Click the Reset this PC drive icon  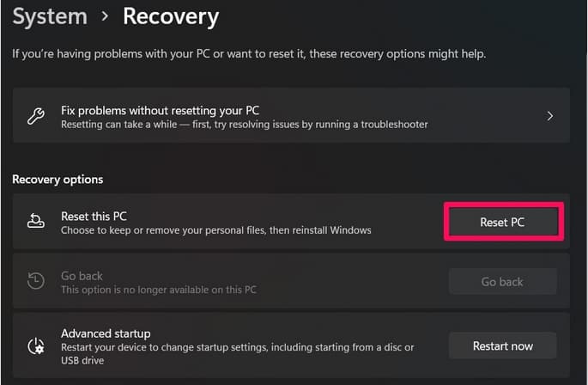36,221
